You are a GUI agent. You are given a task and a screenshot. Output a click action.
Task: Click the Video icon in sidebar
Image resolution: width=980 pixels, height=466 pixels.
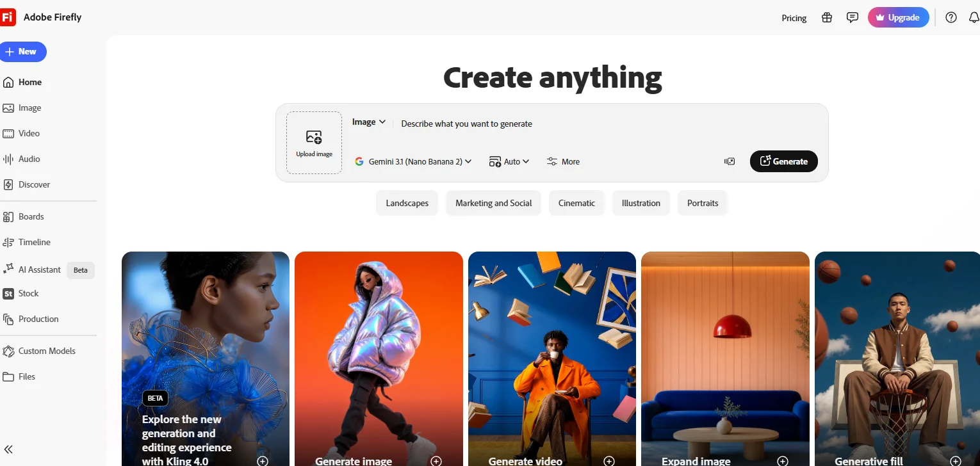(x=8, y=134)
